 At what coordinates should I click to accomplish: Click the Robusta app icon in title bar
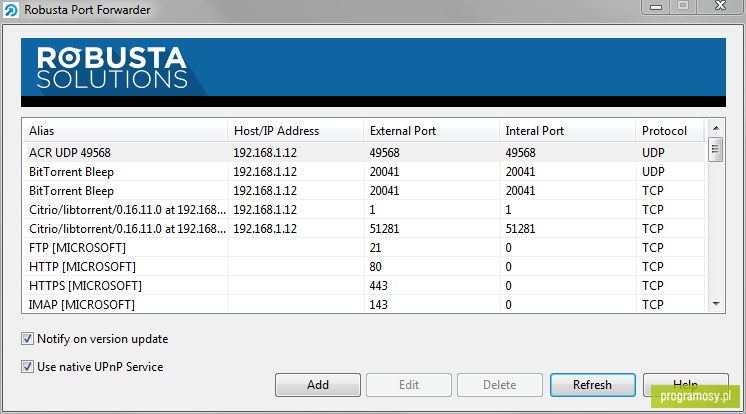pyautogui.click(x=10, y=10)
